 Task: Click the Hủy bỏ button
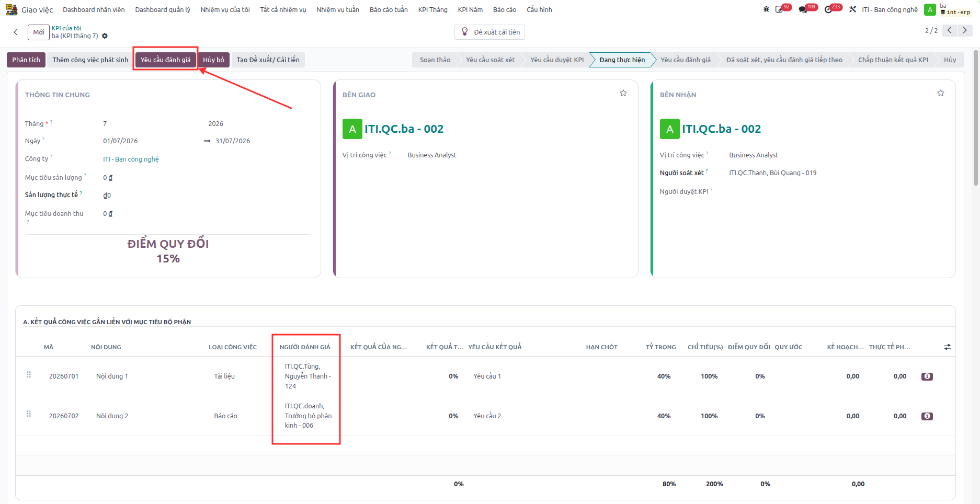pyautogui.click(x=213, y=60)
